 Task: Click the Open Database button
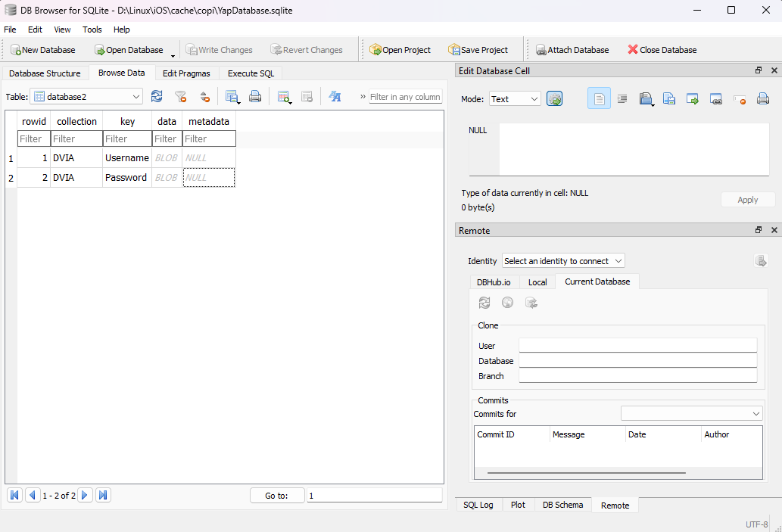pyautogui.click(x=129, y=50)
